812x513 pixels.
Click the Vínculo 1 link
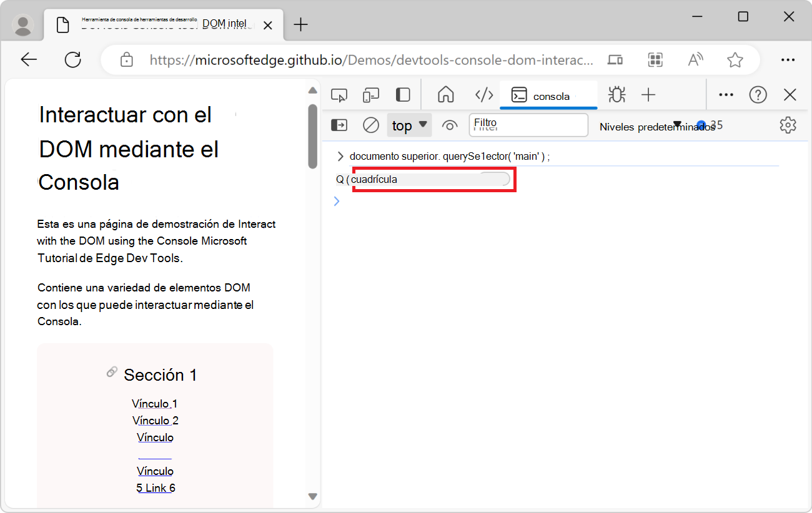click(x=154, y=403)
